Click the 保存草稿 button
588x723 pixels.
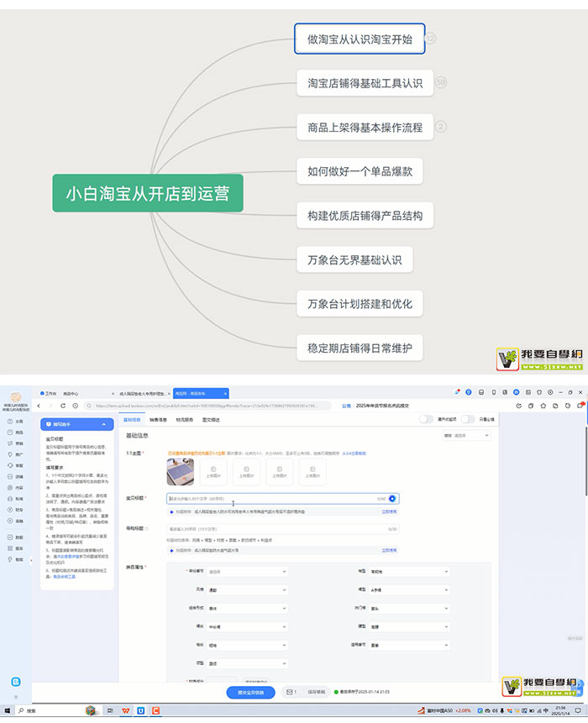tap(316, 692)
